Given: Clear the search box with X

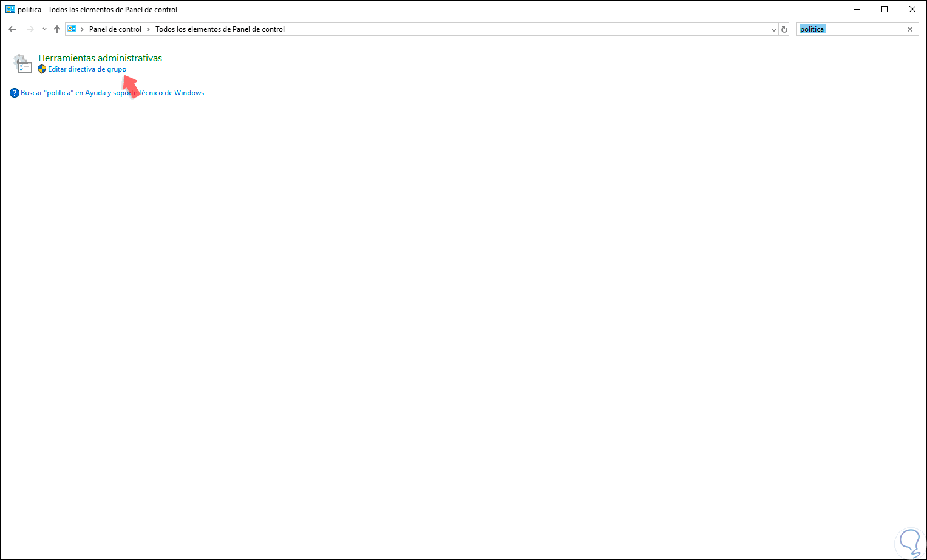Looking at the screenshot, I should point(910,29).
